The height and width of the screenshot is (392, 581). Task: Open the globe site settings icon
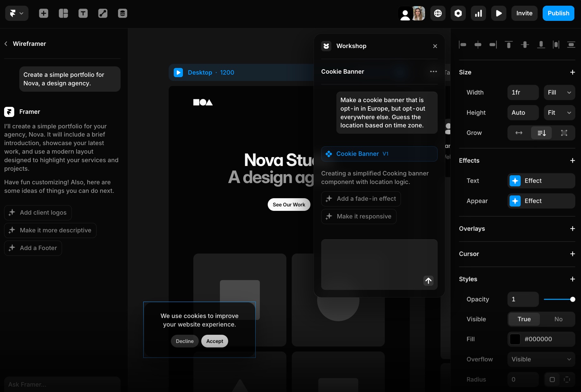pyautogui.click(x=438, y=13)
